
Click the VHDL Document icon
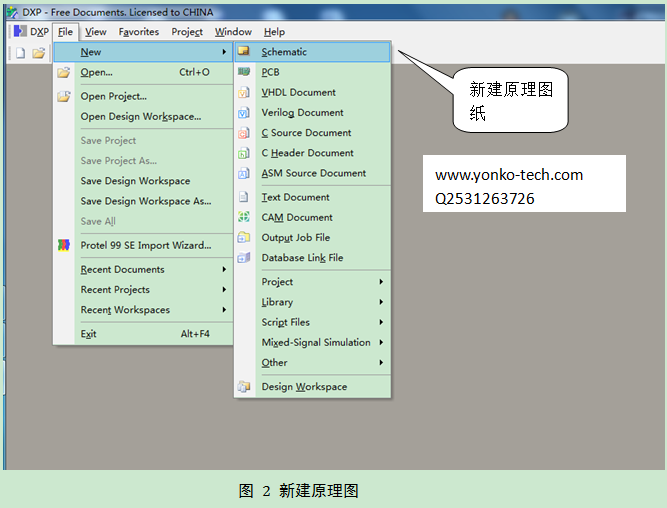pos(243,92)
